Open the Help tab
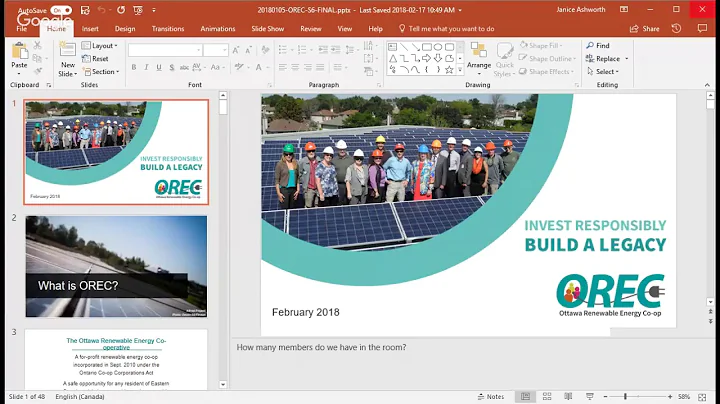 click(x=375, y=28)
